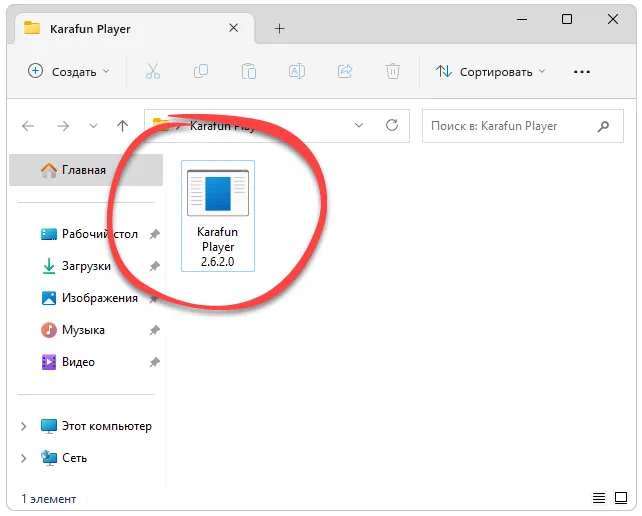Select Сеть in sidebar
This screenshot has width=642, height=516.
point(64,458)
